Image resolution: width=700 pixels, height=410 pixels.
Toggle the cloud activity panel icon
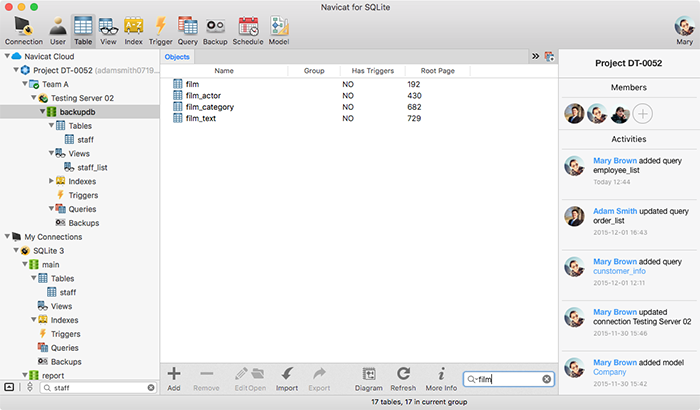549,56
